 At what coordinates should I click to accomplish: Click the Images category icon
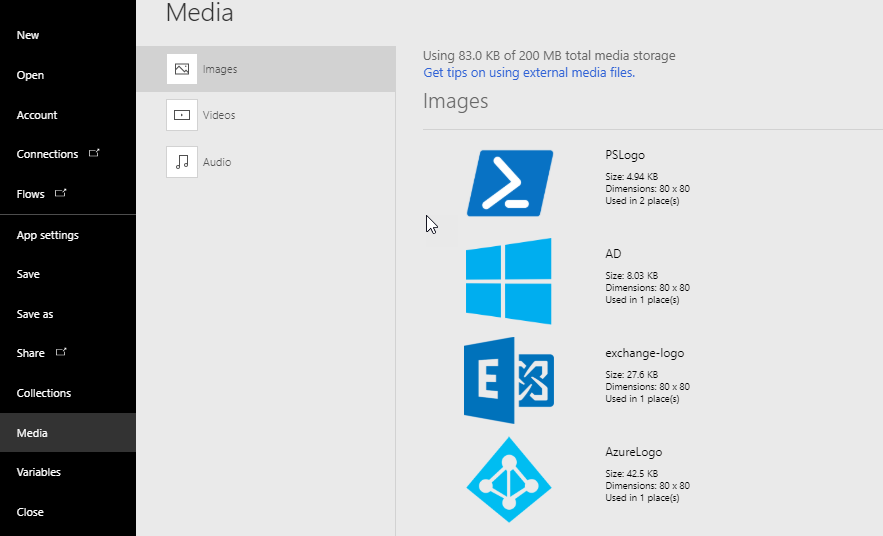[x=182, y=69]
